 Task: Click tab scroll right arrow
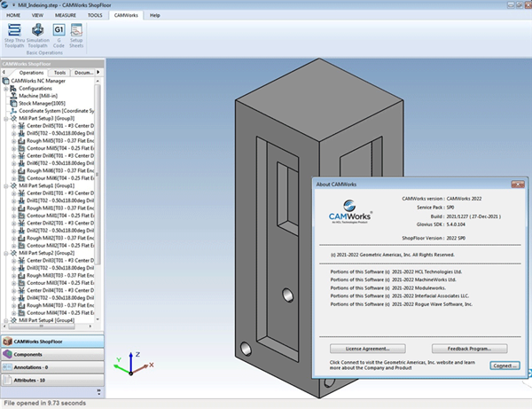pos(98,72)
